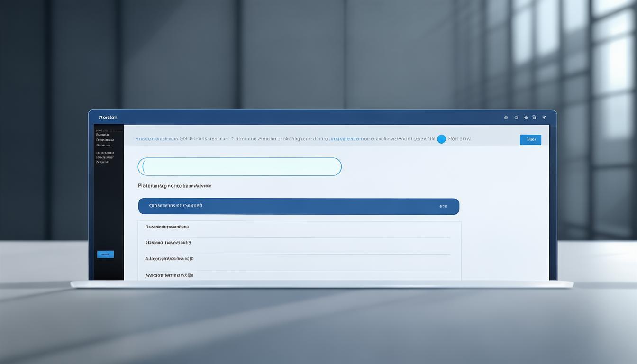The image size is (637, 364).
Task: Click the arrow icon at far right of title bar
Action: pyautogui.click(x=544, y=118)
